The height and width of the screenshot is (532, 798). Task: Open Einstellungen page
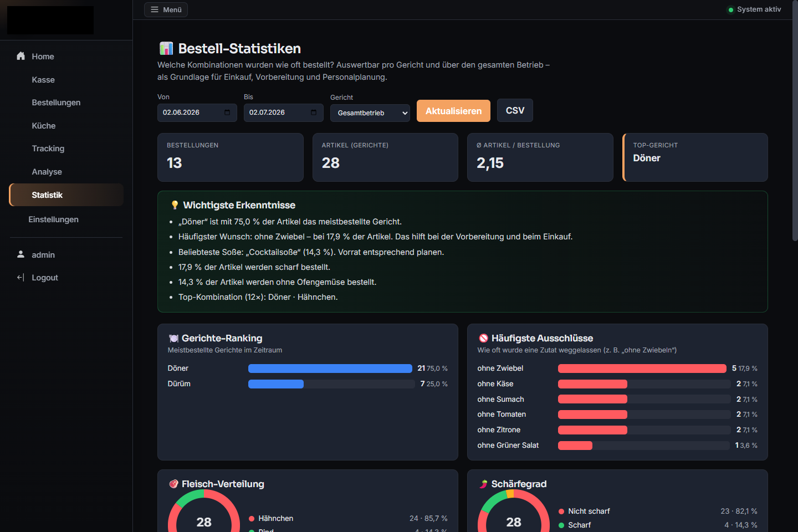coord(66,219)
